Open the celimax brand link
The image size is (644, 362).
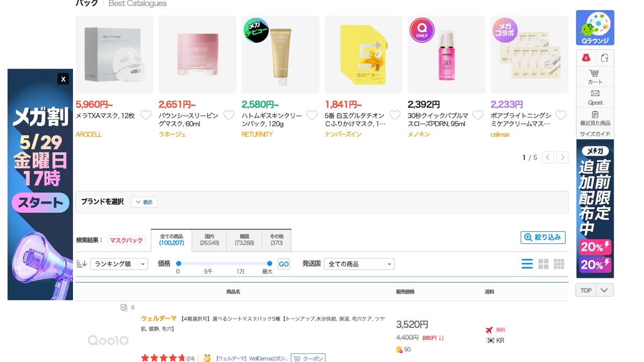click(x=500, y=135)
